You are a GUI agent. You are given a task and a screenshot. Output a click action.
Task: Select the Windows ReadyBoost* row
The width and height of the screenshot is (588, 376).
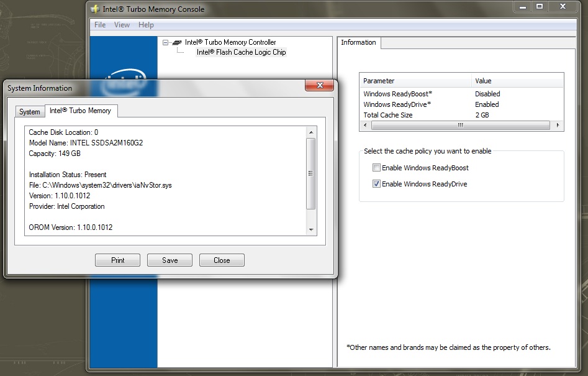[461, 94]
